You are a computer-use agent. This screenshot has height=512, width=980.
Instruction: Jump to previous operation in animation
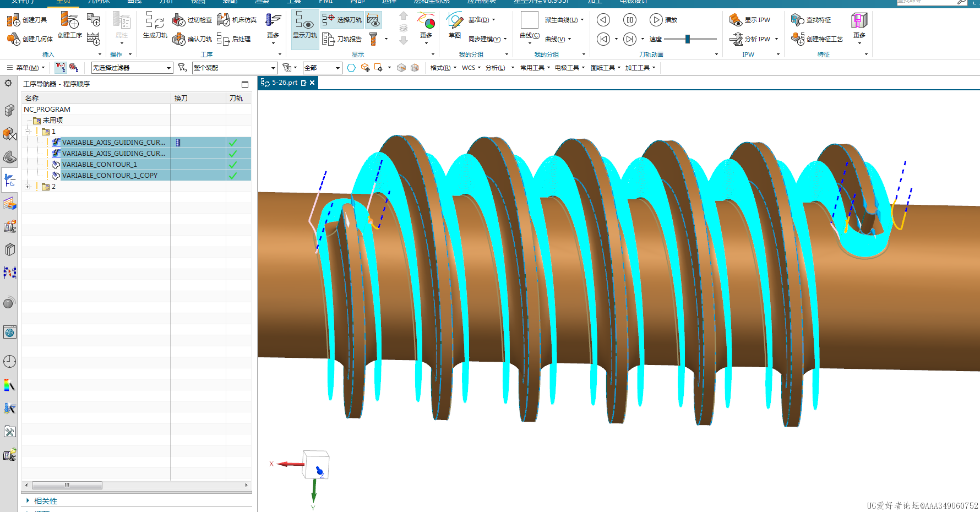pos(603,39)
